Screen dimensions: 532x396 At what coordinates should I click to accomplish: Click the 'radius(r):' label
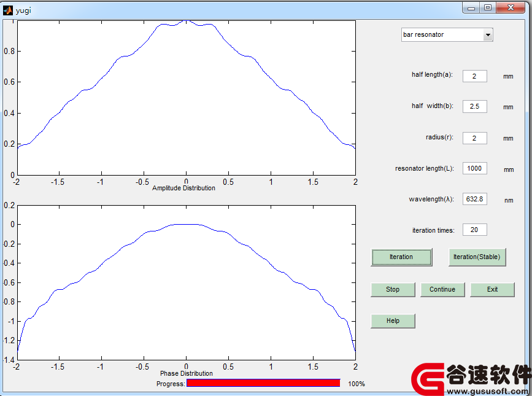tap(439, 137)
